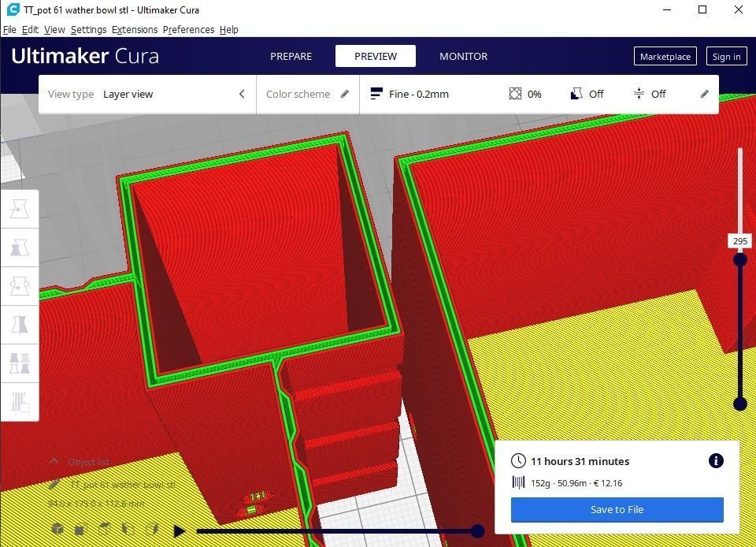Open the View menu
Screen dimensions: 756x547
click(54, 29)
